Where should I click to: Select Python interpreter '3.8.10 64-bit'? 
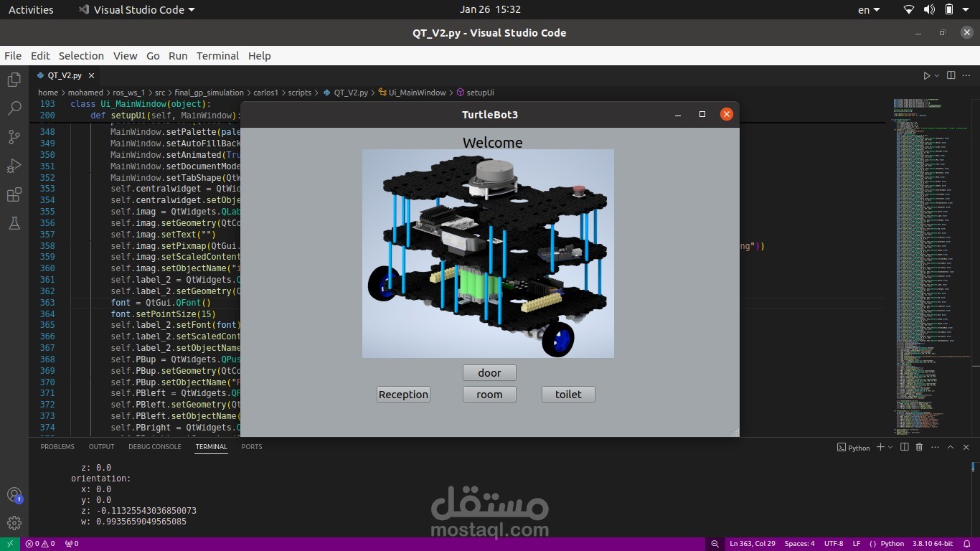[x=933, y=544]
